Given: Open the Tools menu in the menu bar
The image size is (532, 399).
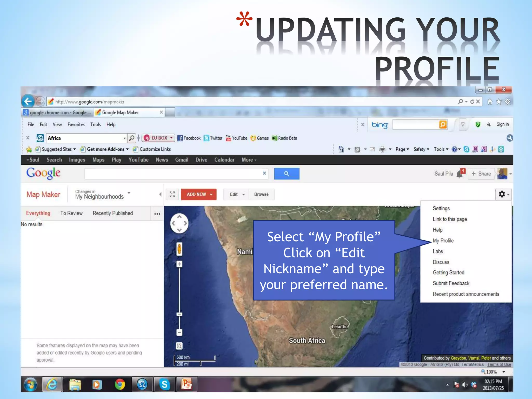Looking at the screenshot, I should pyautogui.click(x=95, y=124).
